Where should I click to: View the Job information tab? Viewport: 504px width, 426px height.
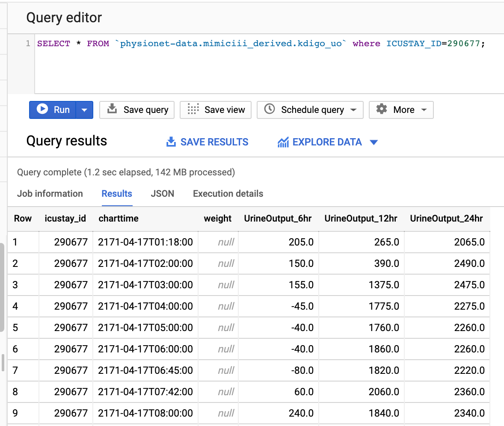[50, 193]
